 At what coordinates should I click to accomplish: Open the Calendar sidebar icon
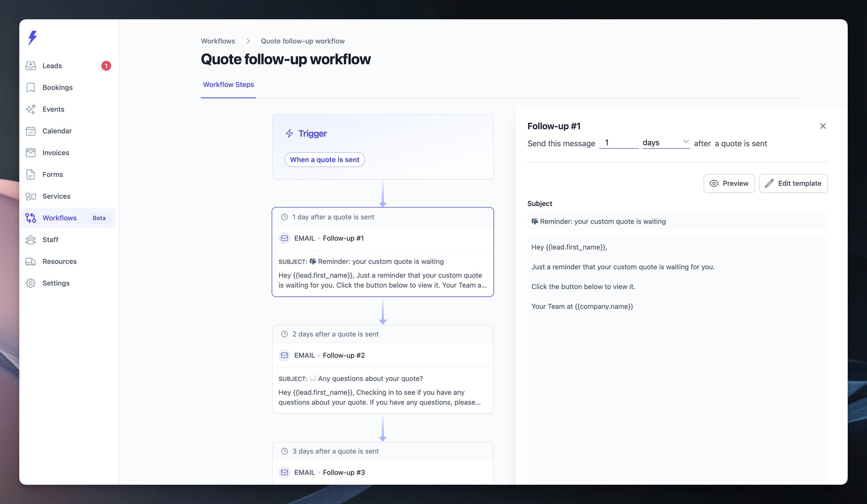[30, 131]
